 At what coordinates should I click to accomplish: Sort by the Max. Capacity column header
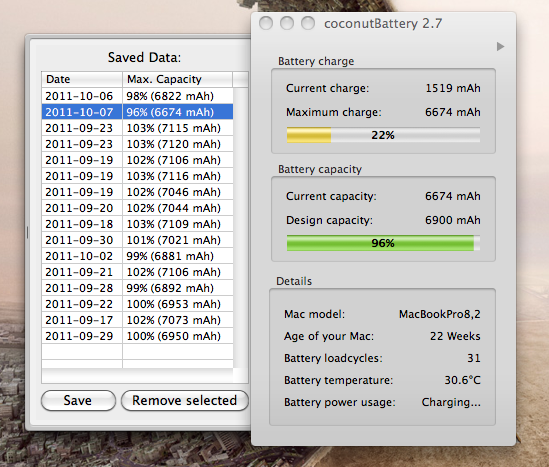[177, 79]
